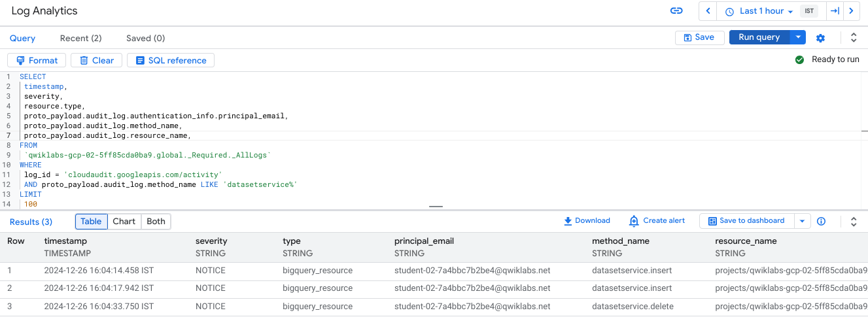Open the Recent (2) tab
Viewport: 868px width, 319px height.
80,39
